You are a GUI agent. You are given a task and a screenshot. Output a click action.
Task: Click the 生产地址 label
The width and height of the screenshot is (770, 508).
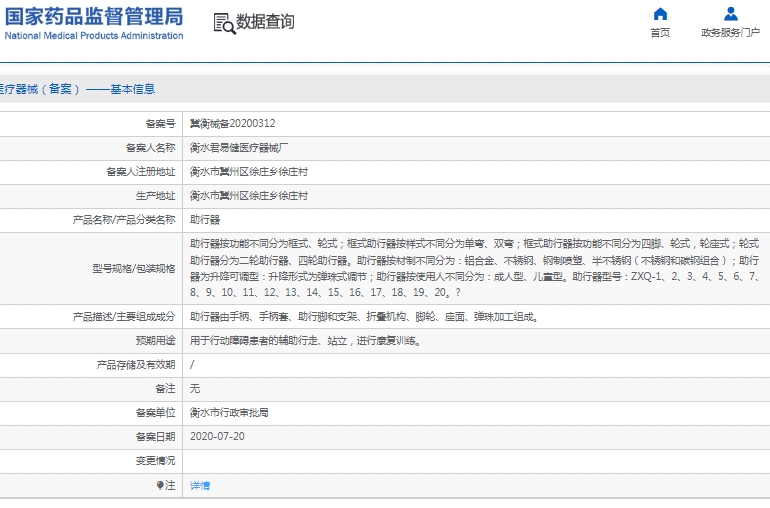pyautogui.click(x=155, y=196)
